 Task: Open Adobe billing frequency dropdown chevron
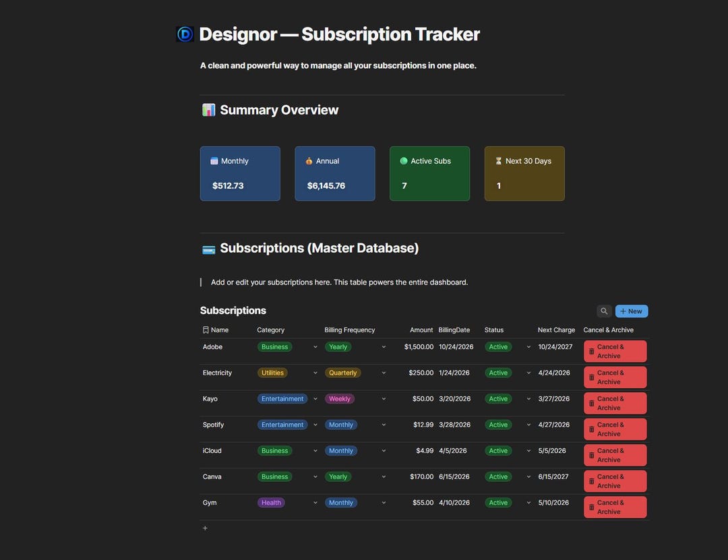pyautogui.click(x=384, y=347)
